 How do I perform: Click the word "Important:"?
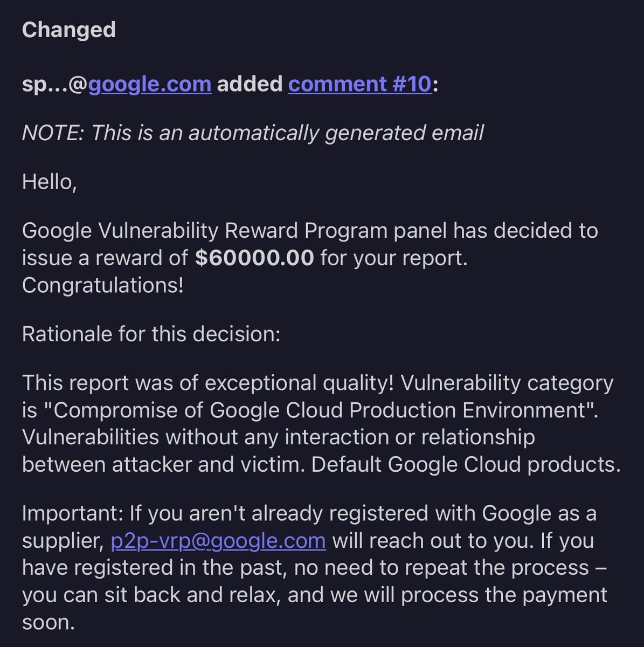(x=73, y=514)
